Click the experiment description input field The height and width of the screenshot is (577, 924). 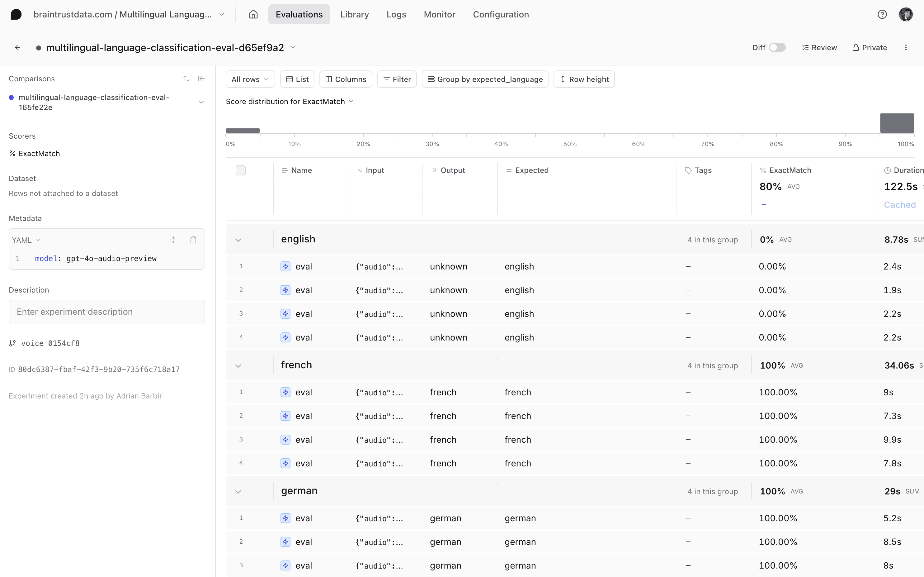click(106, 311)
